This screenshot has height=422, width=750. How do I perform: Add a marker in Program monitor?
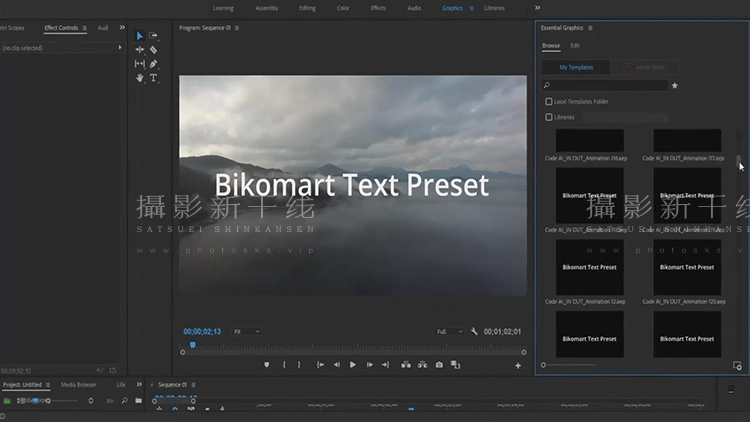[x=266, y=365]
